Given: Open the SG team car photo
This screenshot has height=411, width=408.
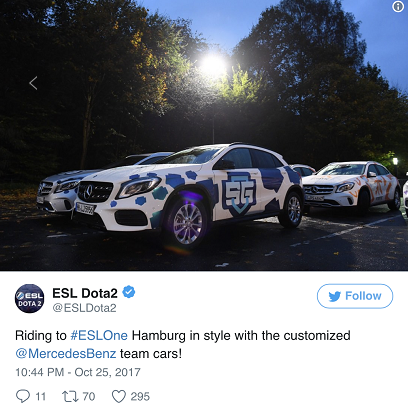Looking at the screenshot, I should [204, 135].
